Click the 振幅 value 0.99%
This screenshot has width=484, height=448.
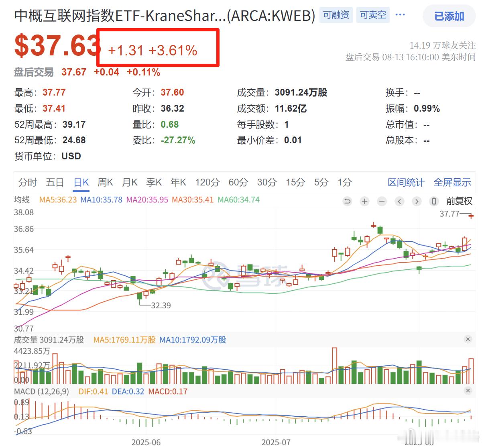point(427,108)
